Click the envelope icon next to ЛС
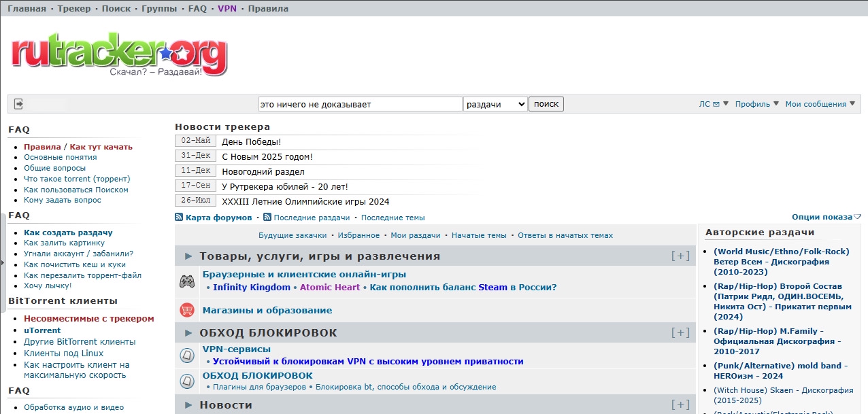Screen dimensions: 868x414 716,104
